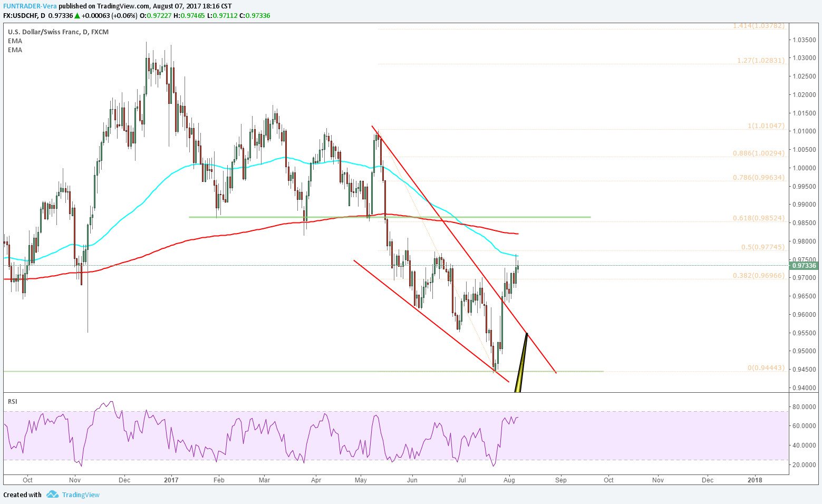This screenshot has height=504, width=822.
Task: Click the Jul label on the time axis
Action: click(462, 480)
